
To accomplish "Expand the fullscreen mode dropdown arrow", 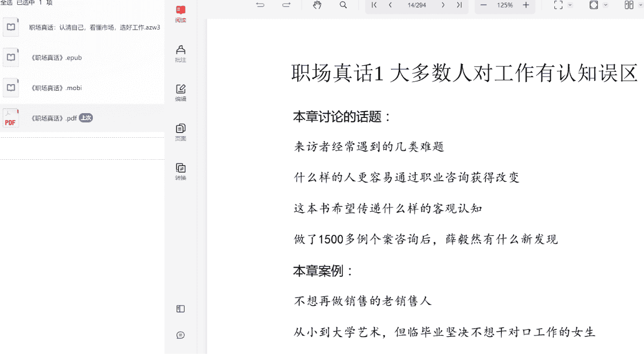I will point(570,5).
